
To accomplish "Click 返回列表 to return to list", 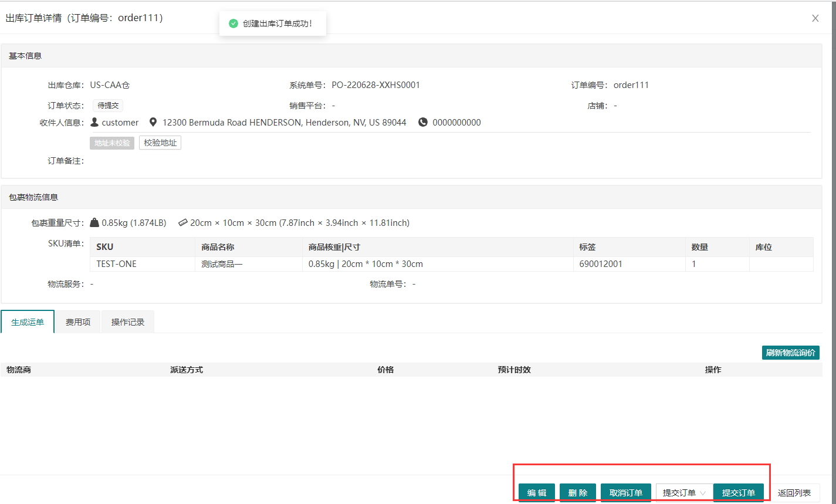I will tap(794, 493).
